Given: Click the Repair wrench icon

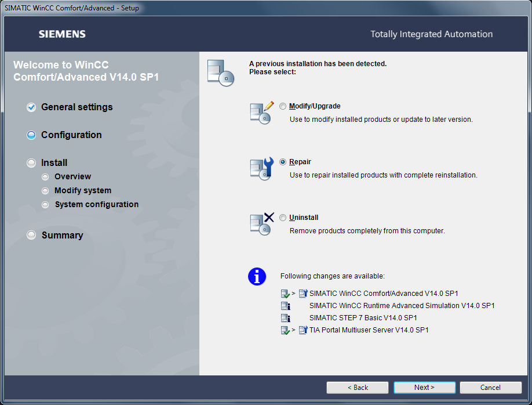Looking at the screenshot, I should coord(261,168).
